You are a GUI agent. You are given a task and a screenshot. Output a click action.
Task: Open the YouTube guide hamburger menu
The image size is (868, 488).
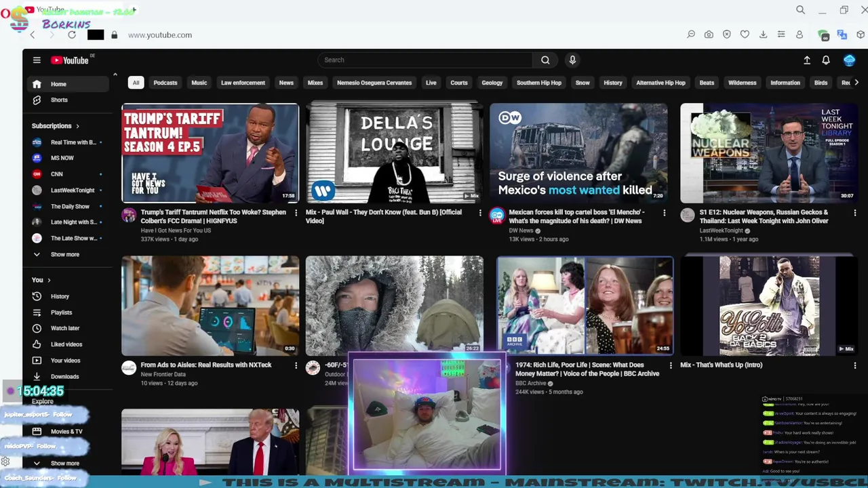coord(37,60)
